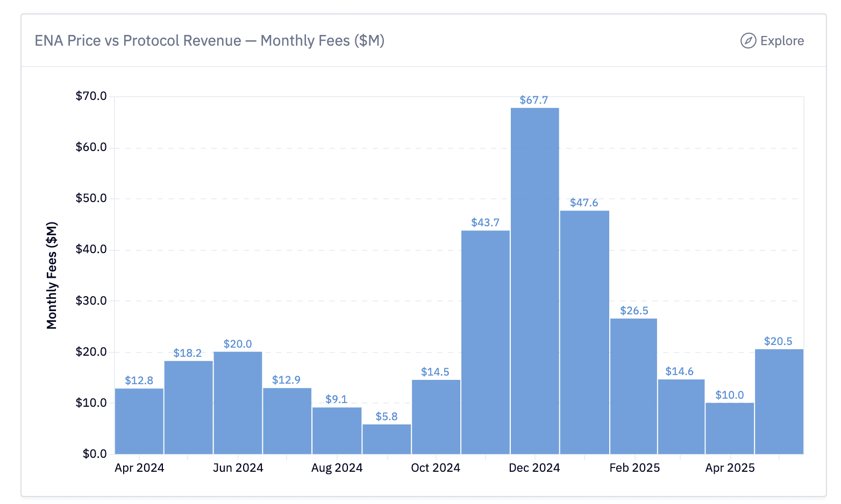
Task: Click the $70.0 y-axis tick label
Action: click(91, 96)
